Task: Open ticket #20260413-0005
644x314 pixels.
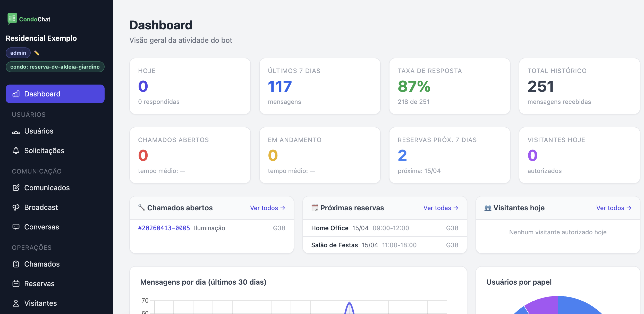Action: click(164, 228)
